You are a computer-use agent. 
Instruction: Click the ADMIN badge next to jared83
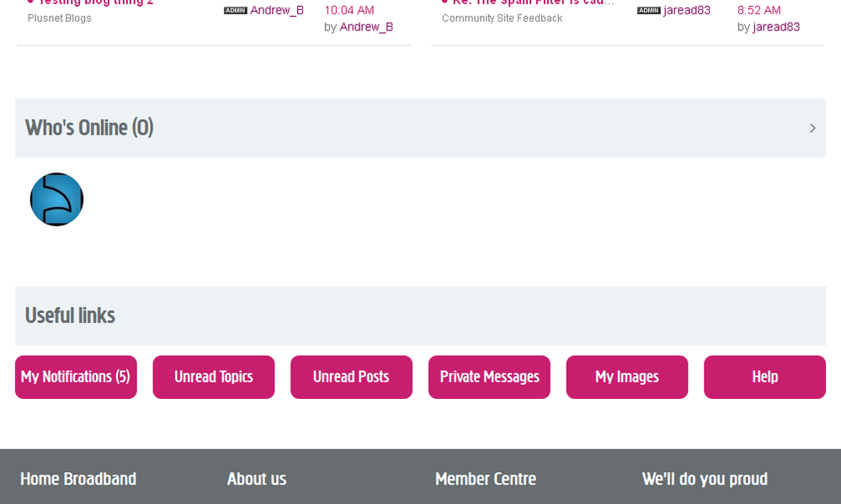tap(647, 10)
